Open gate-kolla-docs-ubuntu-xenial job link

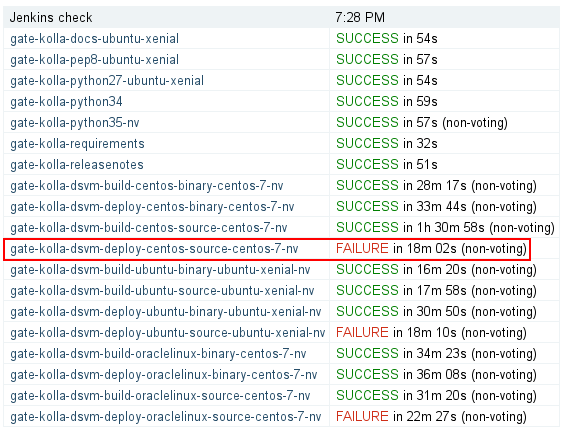pyautogui.click(x=94, y=38)
